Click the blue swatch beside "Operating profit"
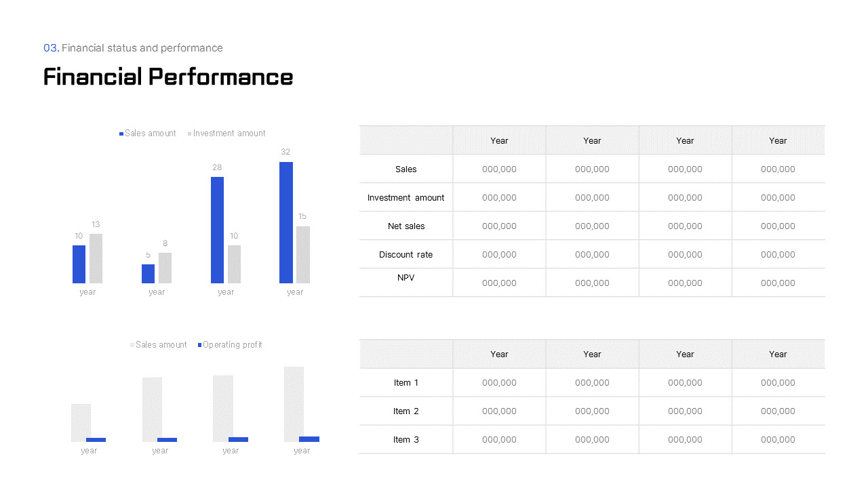 (x=199, y=345)
